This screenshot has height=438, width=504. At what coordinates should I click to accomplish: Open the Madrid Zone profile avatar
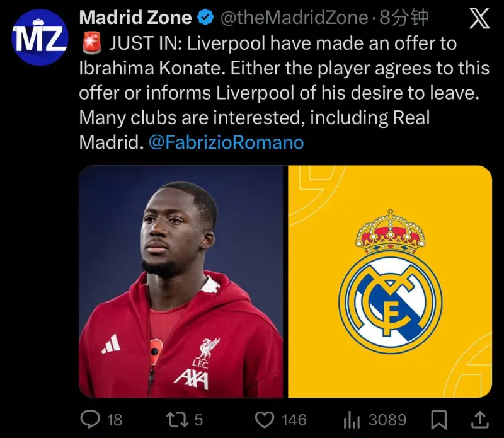40,37
